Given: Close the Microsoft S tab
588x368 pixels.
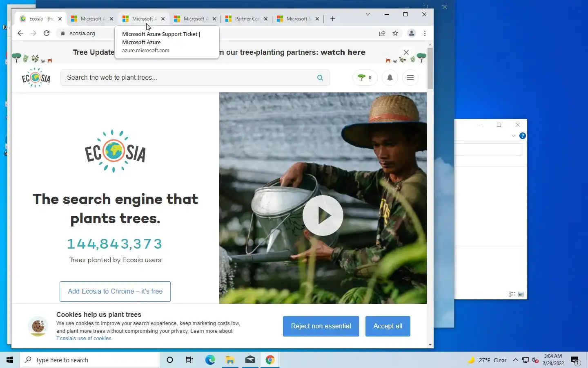Looking at the screenshot, I should tap(317, 19).
